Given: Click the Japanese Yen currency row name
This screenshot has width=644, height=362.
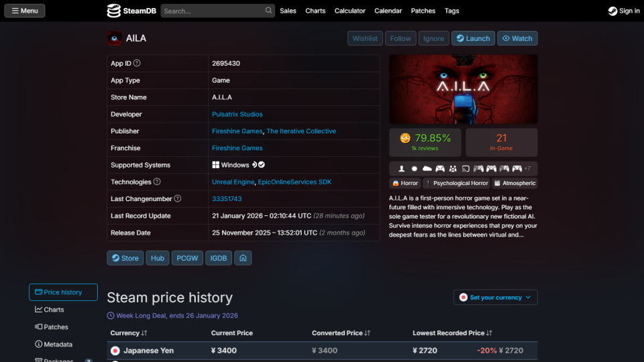Looking at the screenshot, I should coord(149,351).
